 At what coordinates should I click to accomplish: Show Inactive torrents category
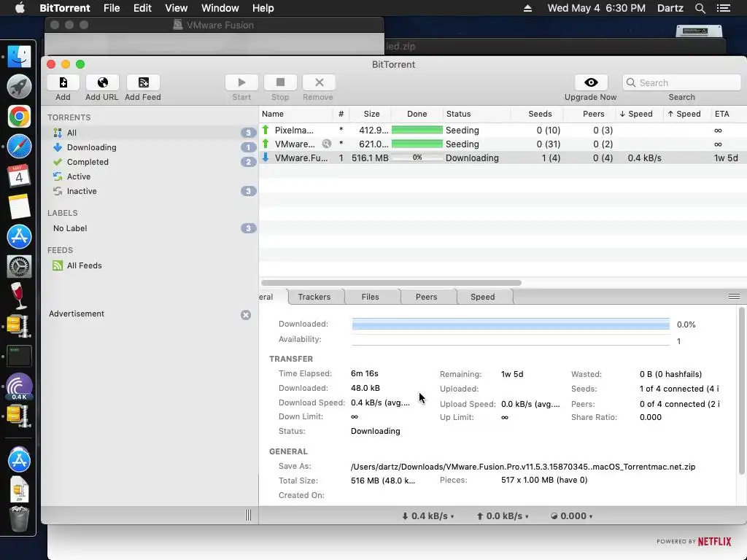(x=152, y=192)
